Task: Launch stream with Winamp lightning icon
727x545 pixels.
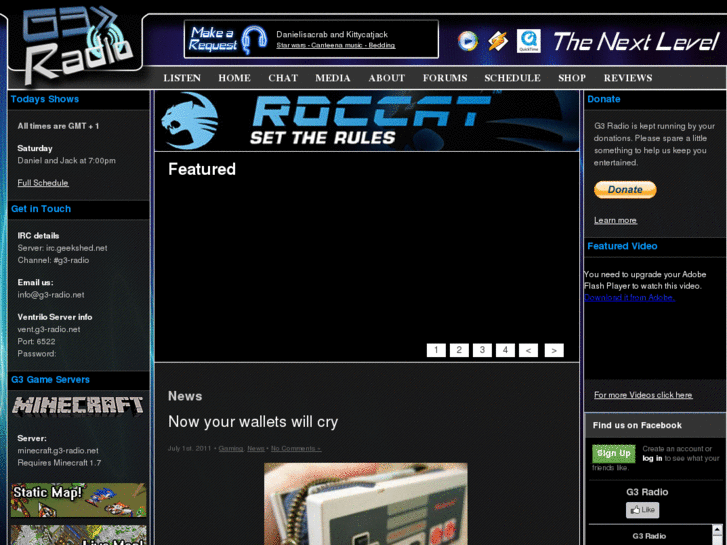Action: [x=497, y=41]
